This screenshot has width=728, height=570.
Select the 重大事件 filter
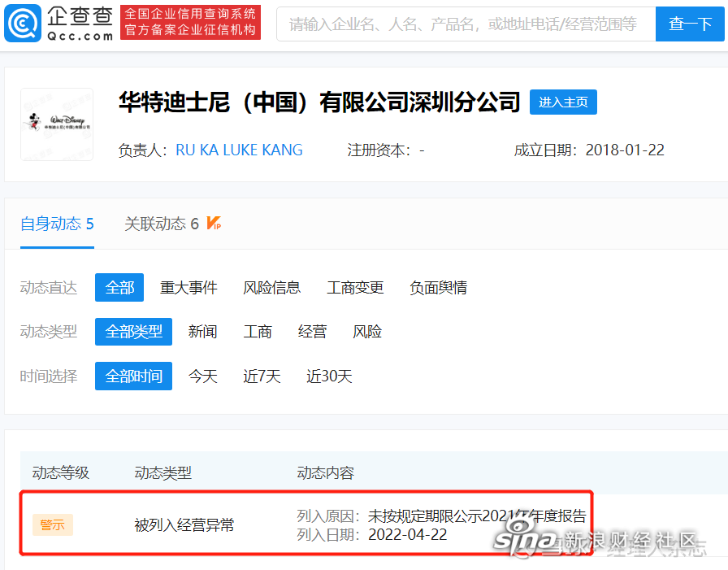pyautogui.click(x=188, y=288)
